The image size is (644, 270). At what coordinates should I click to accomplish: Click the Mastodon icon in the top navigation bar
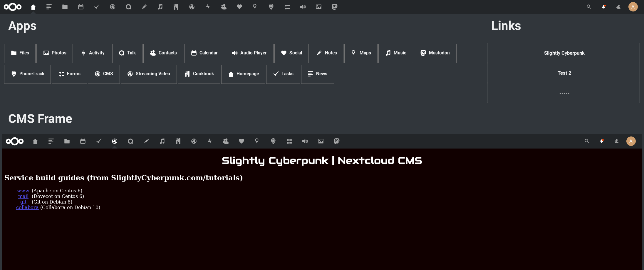[335, 7]
